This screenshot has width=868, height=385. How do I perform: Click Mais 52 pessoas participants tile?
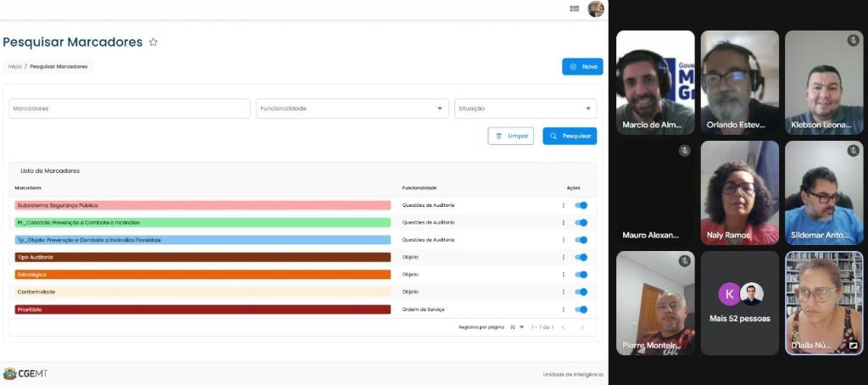point(739,303)
